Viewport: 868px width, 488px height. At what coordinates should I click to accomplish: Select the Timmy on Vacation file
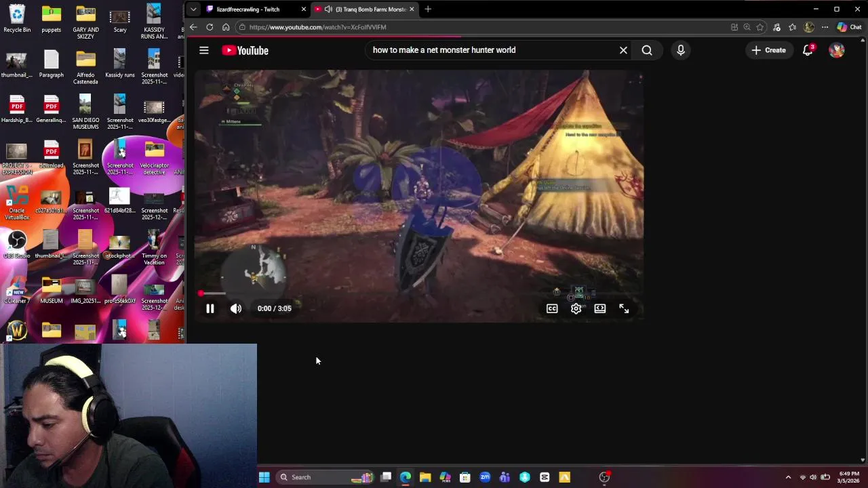pos(155,247)
